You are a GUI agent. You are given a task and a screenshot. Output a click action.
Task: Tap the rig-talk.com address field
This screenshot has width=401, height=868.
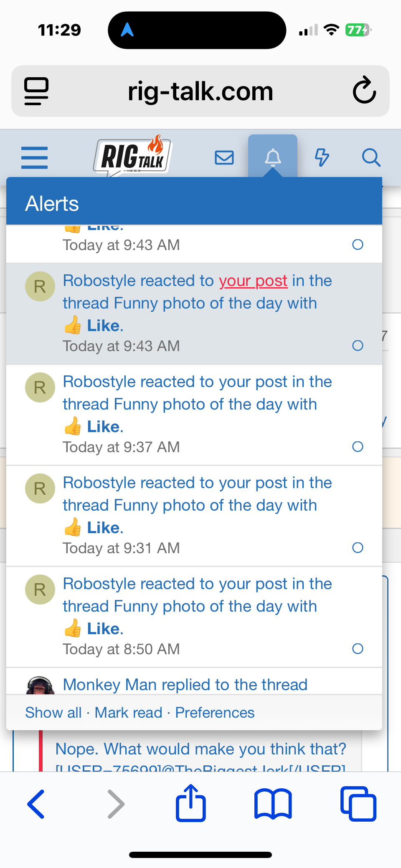point(200,91)
